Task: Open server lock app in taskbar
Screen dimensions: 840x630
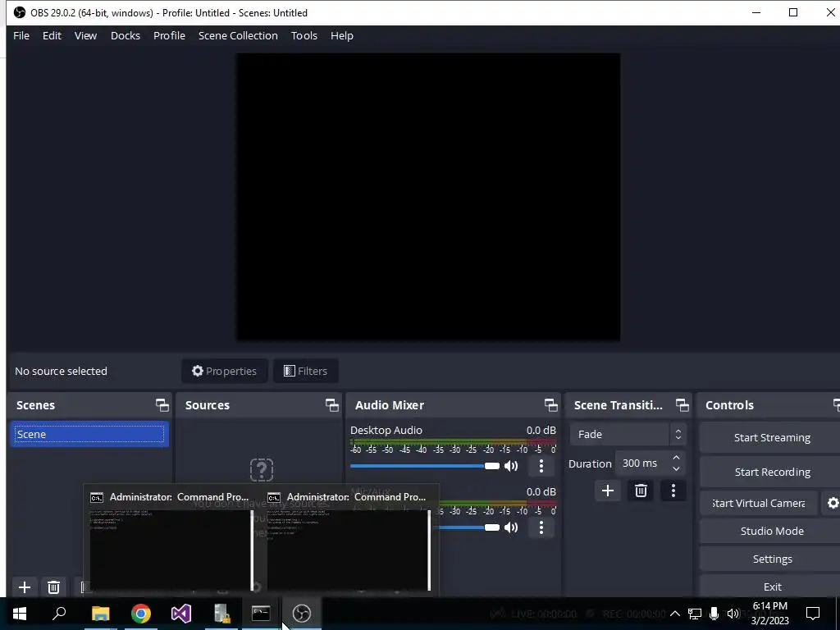Action: [221, 614]
